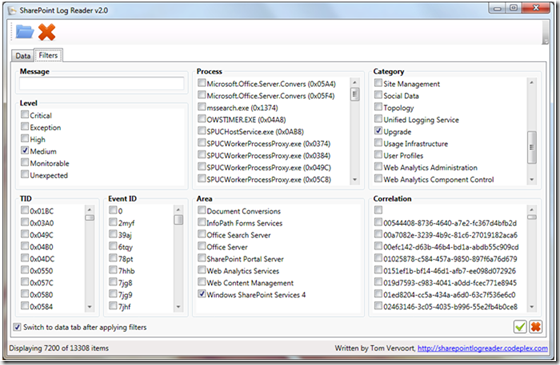Check the mssearch.exe (0x1374) process
The height and width of the screenshot is (365, 560).
[x=202, y=107]
